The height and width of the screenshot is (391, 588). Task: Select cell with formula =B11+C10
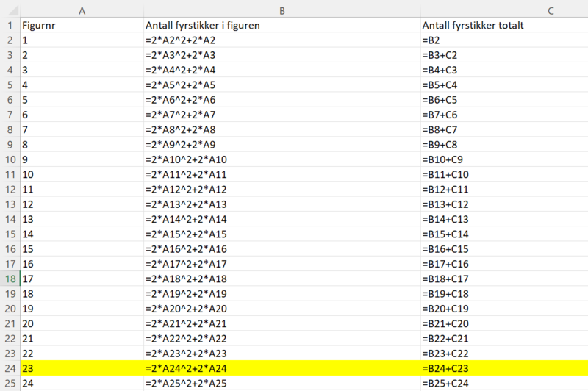pyautogui.click(x=504, y=174)
